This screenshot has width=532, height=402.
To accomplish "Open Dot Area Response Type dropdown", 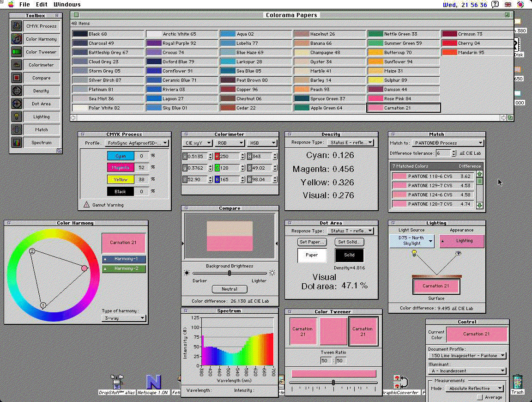I will tap(351, 231).
